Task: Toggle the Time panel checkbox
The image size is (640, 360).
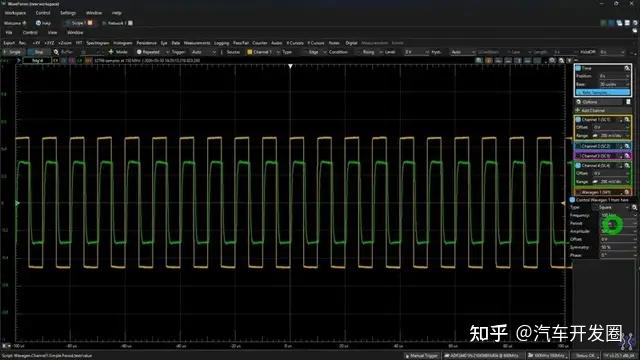Action: tap(578, 68)
